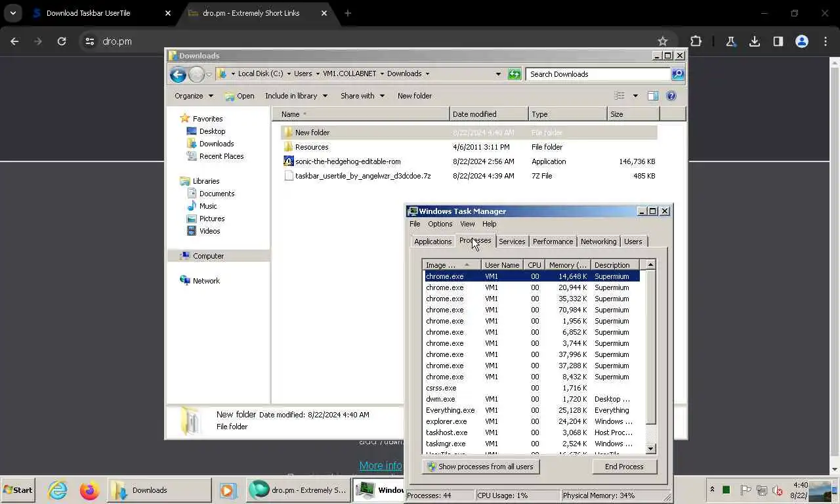Viewport: 840px width, 504px height.
Task: Select Network in navigation pane
Action: pyautogui.click(x=206, y=281)
